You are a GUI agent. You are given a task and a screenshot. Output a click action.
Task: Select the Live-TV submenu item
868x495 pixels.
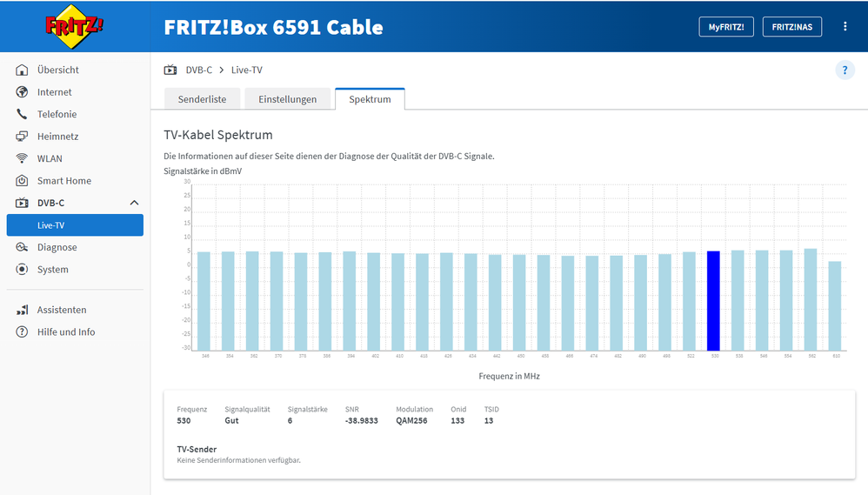75,225
